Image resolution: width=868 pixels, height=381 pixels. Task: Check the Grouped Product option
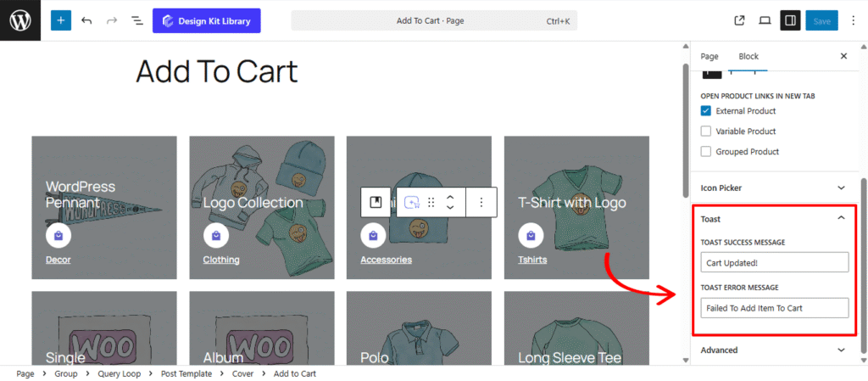[x=706, y=152]
